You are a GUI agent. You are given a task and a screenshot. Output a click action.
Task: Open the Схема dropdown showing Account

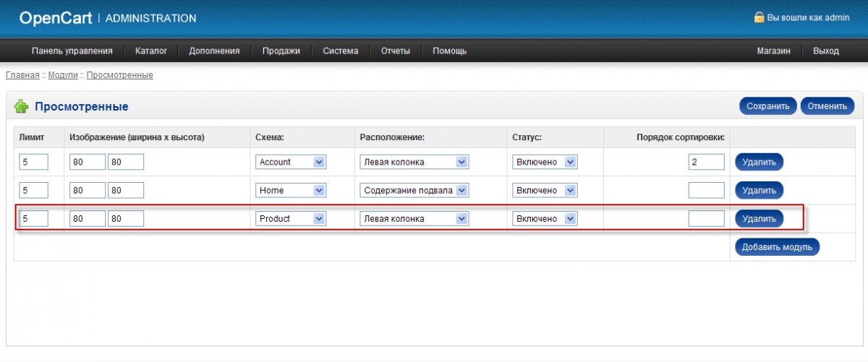(291, 162)
